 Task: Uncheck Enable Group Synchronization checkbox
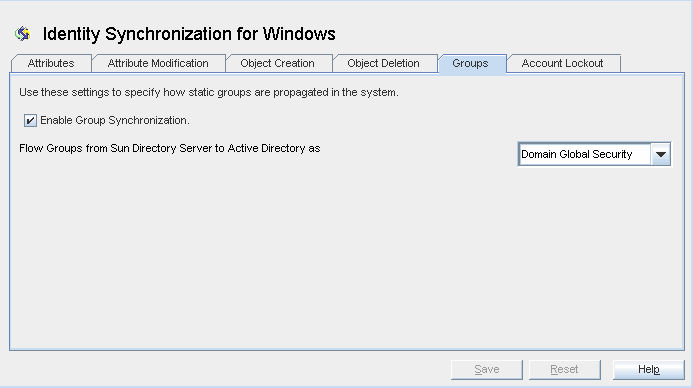[30, 120]
